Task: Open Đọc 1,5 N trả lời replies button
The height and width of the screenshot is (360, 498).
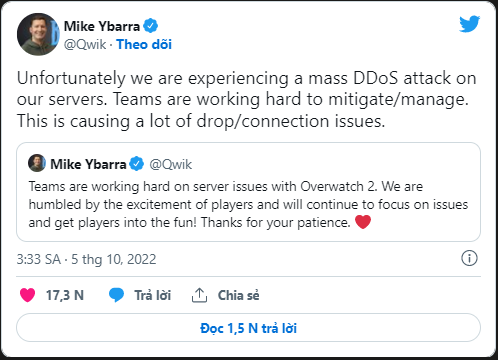Action: point(248,328)
